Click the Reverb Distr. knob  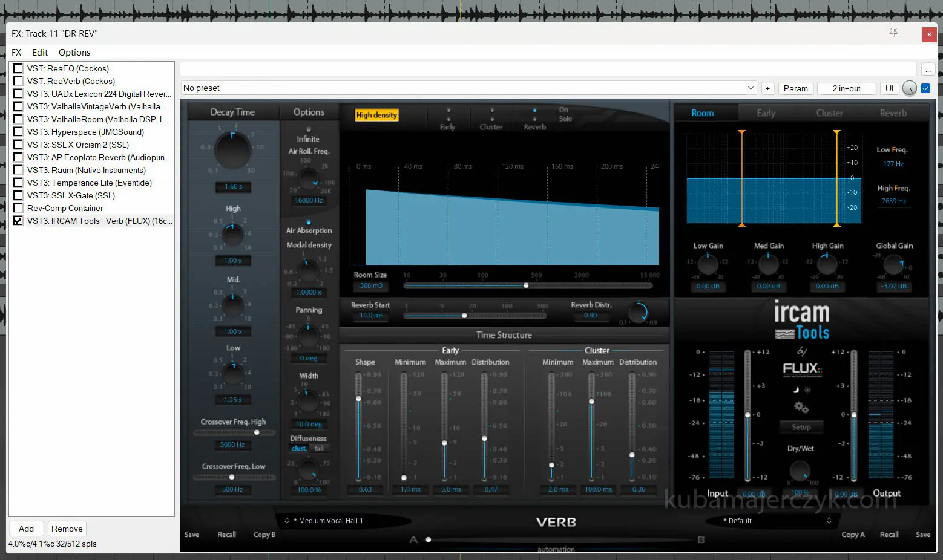[638, 312]
